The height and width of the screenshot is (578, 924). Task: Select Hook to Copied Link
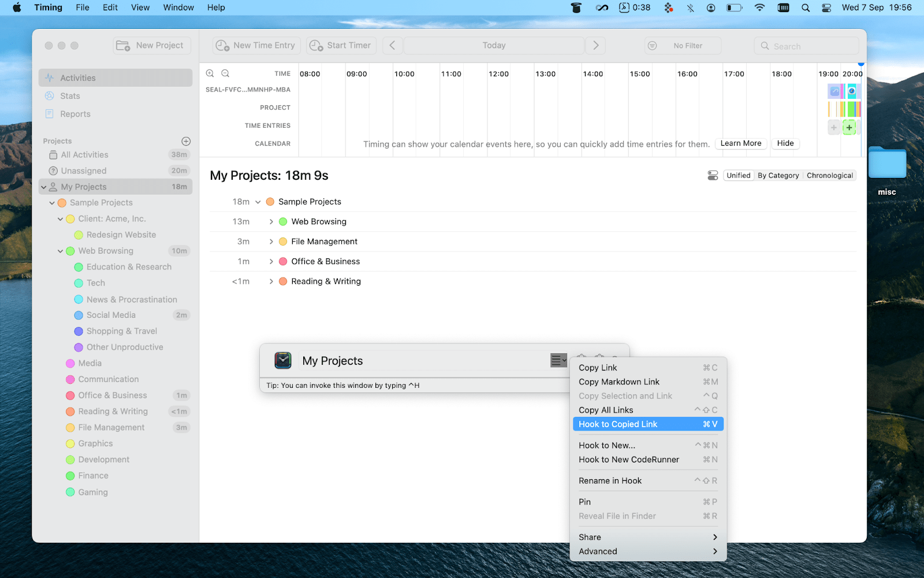pyautogui.click(x=648, y=424)
